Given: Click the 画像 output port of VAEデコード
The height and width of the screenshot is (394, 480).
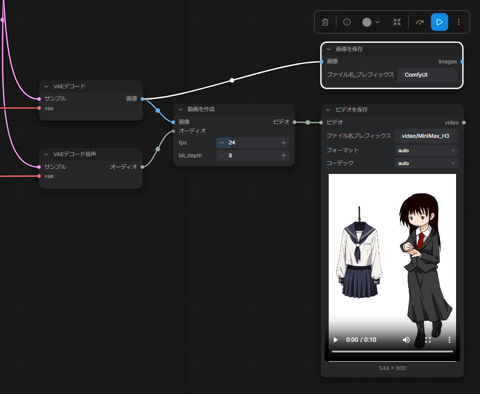Looking at the screenshot, I should pos(142,99).
